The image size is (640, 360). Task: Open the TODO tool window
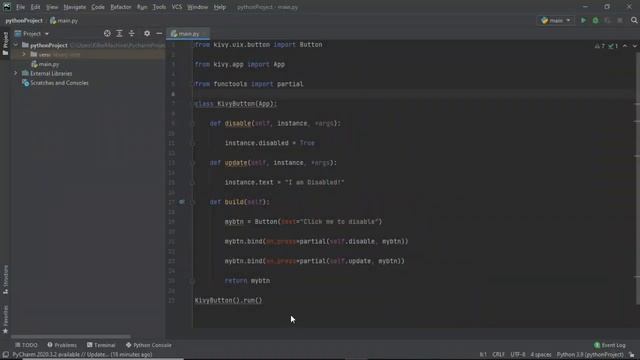26,345
